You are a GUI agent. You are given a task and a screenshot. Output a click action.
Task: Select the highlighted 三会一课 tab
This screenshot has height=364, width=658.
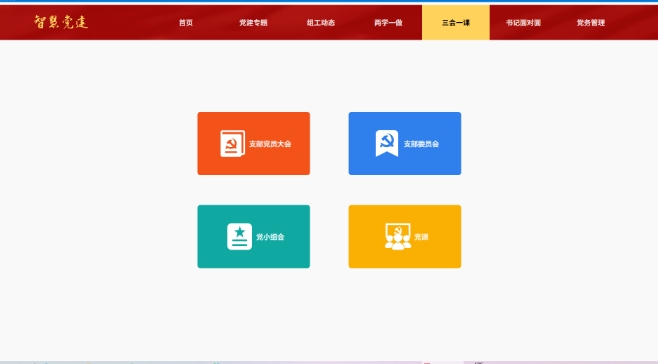[x=456, y=23]
